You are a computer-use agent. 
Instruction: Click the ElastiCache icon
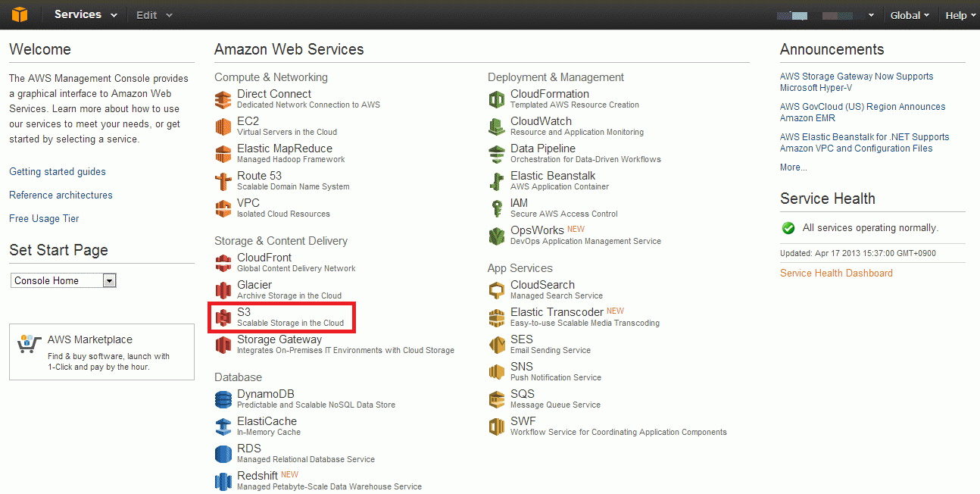pyautogui.click(x=223, y=427)
